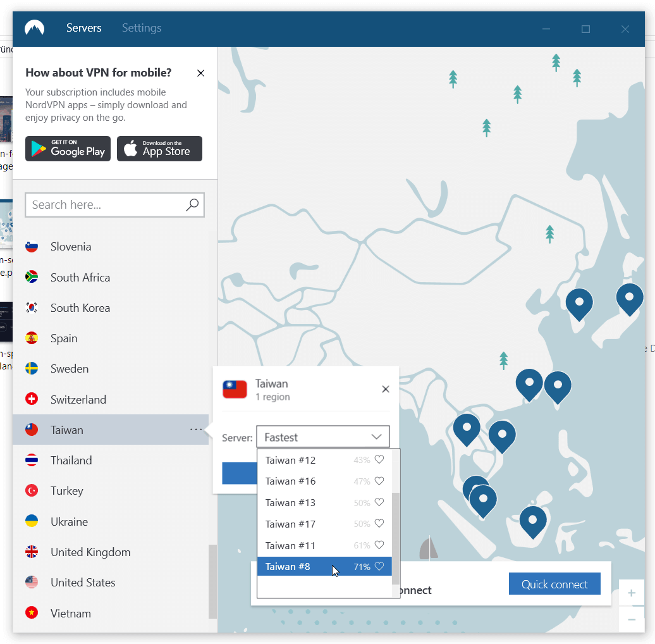Maximize the NordVPN window
This screenshot has height=644, width=655.
[585, 29]
